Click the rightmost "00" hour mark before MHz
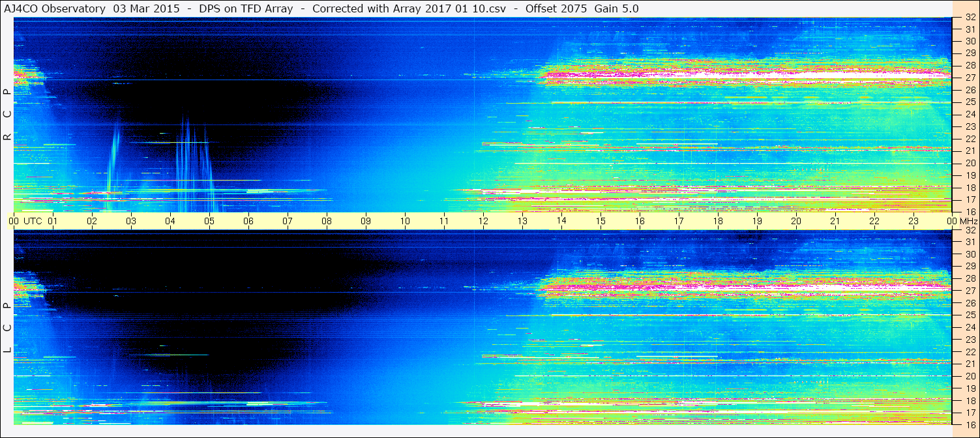980x438 pixels. (x=952, y=221)
